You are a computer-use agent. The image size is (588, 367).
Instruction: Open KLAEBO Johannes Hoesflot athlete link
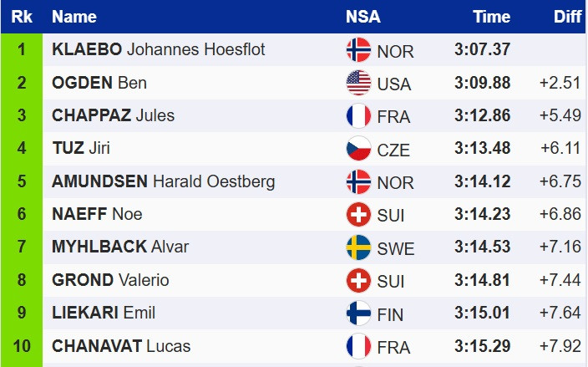159,49
